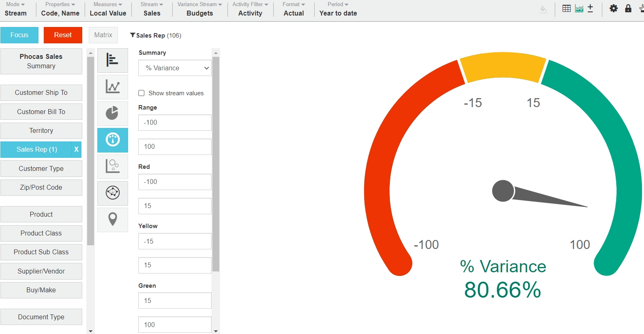Click the Yellow minimum value field
This screenshot has width=644, height=334.
click(175, 241)
